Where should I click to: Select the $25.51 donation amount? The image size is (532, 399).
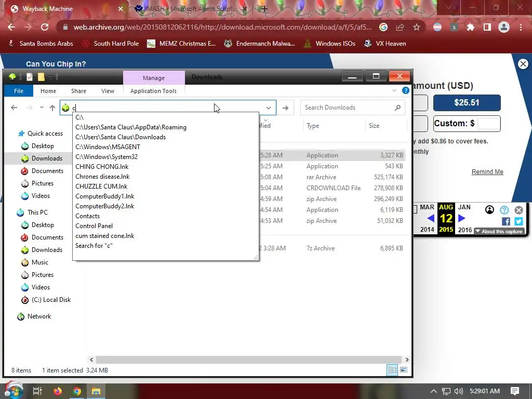(x=467, y=102)
